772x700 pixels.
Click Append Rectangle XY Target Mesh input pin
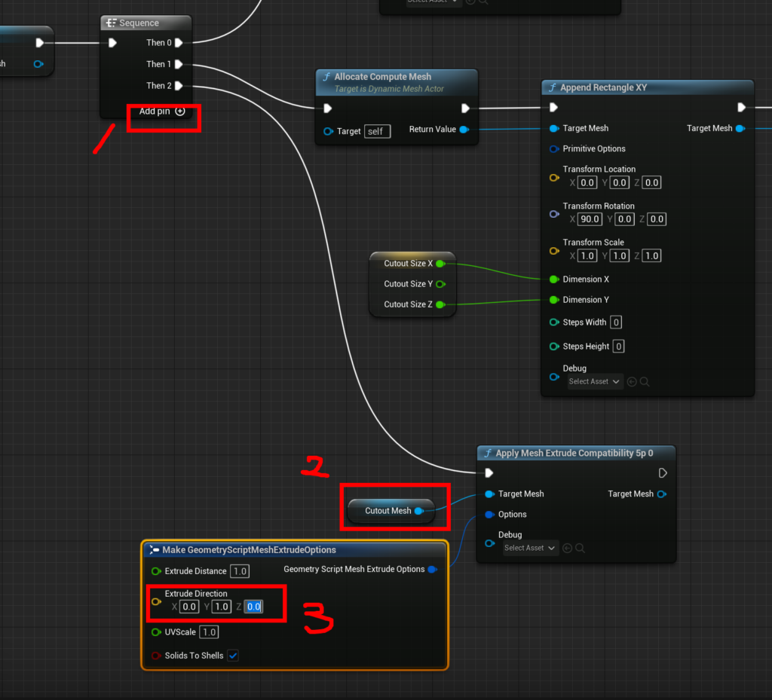(x=554, y=128)
